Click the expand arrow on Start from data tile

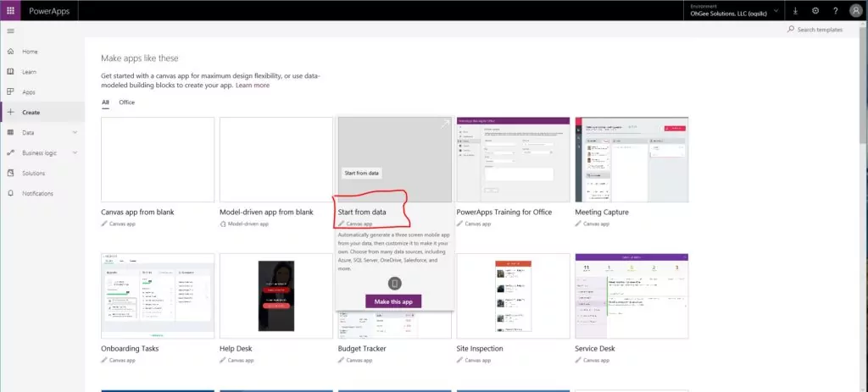444,125
